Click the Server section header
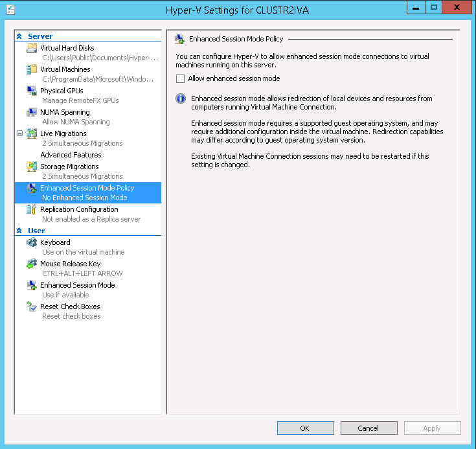Viewport: 476px width, 449px height. coord(40,36)
